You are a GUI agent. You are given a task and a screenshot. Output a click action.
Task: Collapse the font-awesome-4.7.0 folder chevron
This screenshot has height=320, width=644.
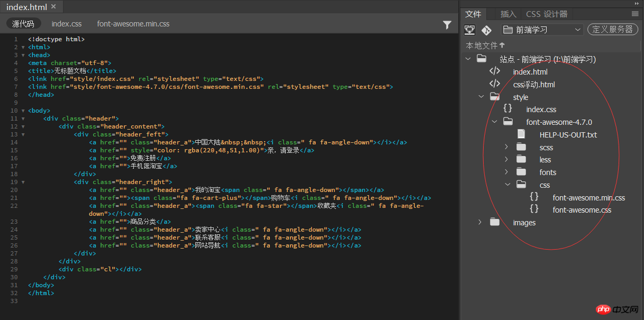[x=494, y=122]
